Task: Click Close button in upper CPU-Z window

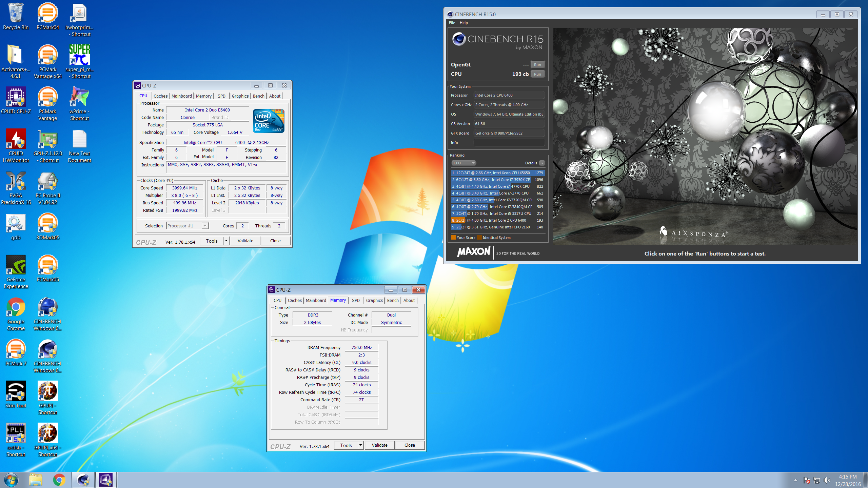Action: point(275,241)
